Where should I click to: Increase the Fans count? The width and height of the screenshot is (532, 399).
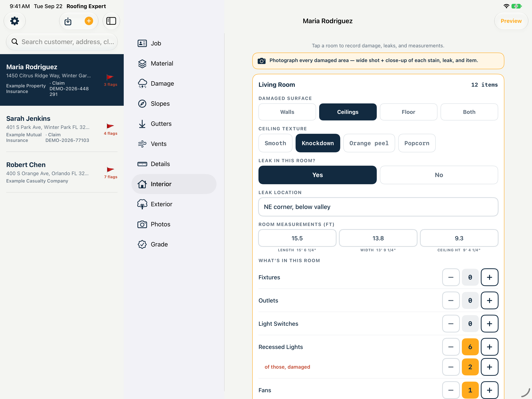(489, 390)
